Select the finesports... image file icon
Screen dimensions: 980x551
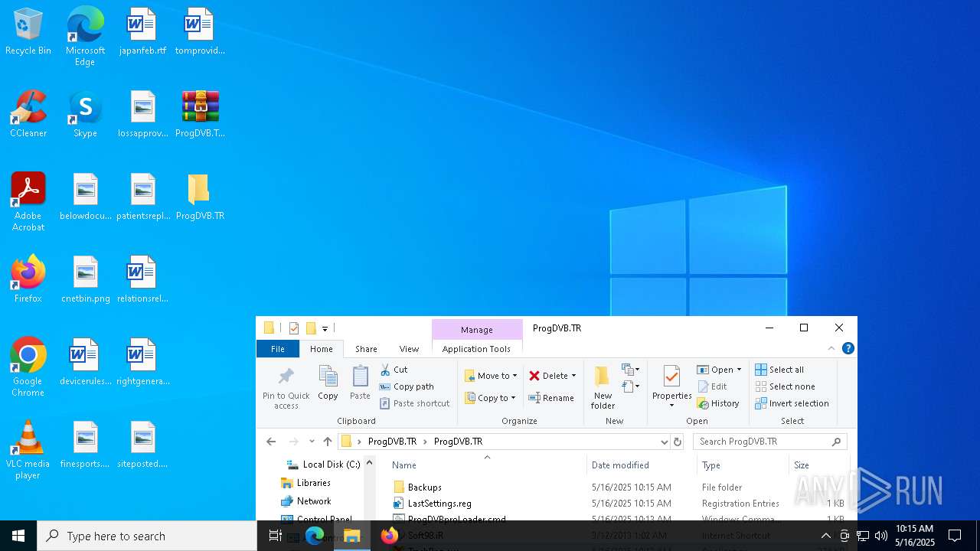click(x=85, y=445)
